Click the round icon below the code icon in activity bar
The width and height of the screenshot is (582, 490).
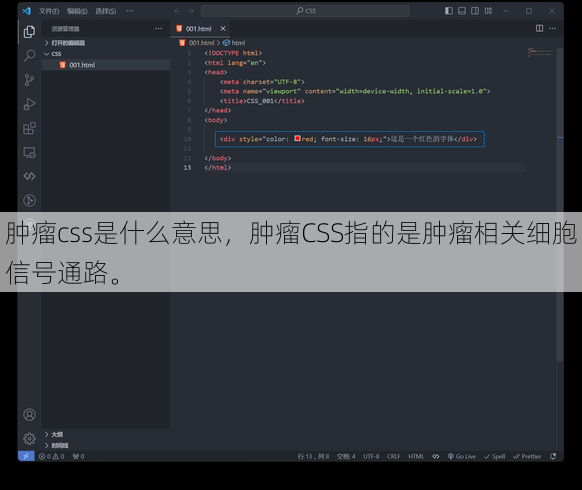click(x=29, y=200)
